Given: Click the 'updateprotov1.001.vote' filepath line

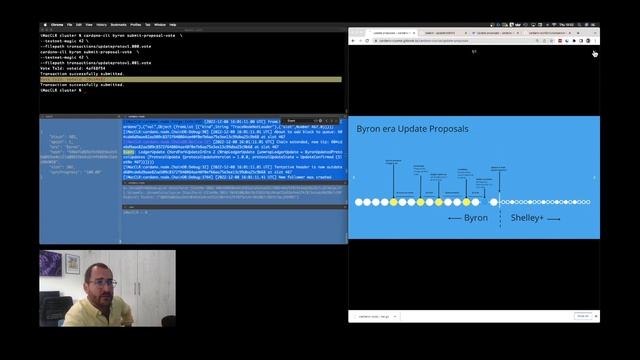Looking at the screenshot, I should tap(96, 63).
